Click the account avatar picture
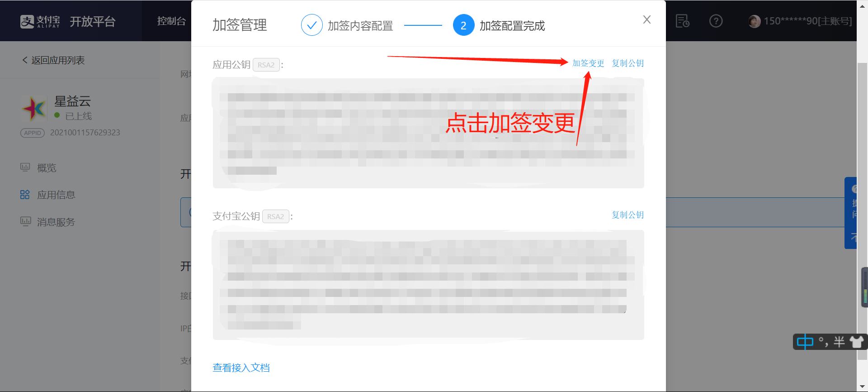Image resolution: width=868 pixels, height=392 pixels. coord(754,21)
